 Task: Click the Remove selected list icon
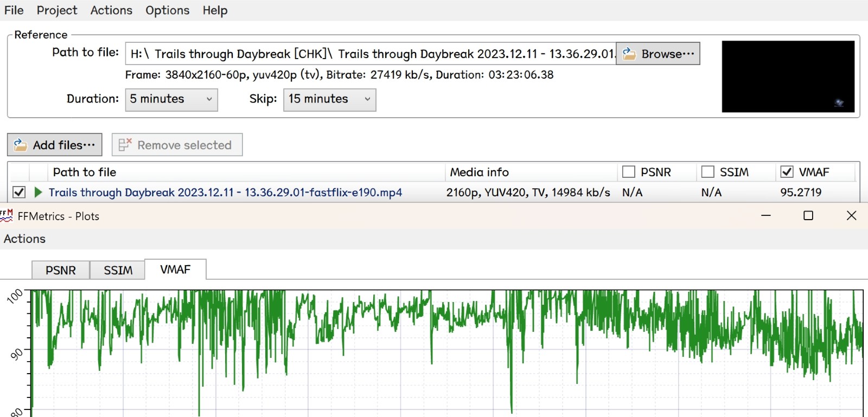(125, 145)
